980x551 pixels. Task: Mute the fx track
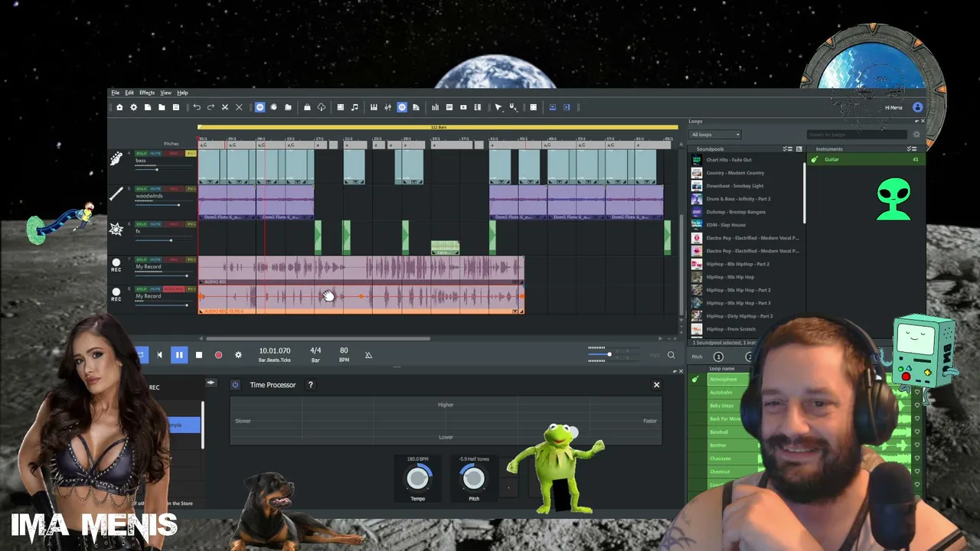(x=155, y=224)
